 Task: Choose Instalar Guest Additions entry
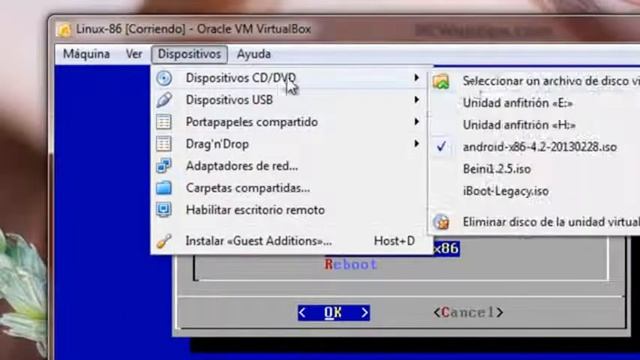pyautogui.click(x=290, y=241)
